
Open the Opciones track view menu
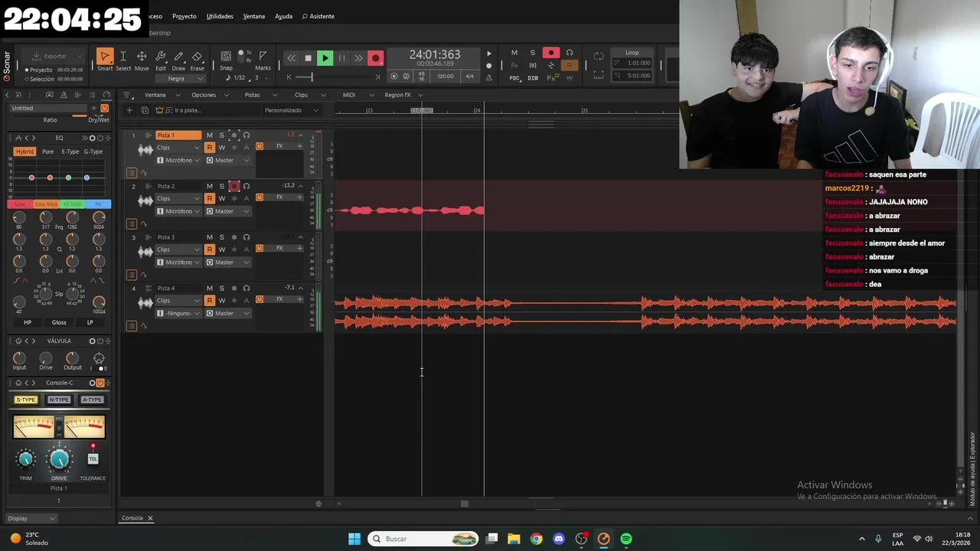(210, 95)
